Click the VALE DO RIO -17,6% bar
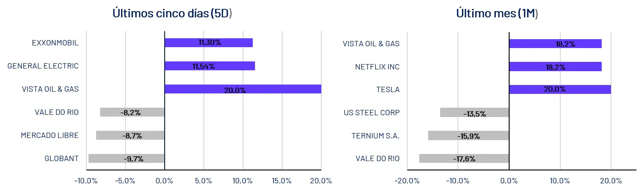 (x=464, y=158)
